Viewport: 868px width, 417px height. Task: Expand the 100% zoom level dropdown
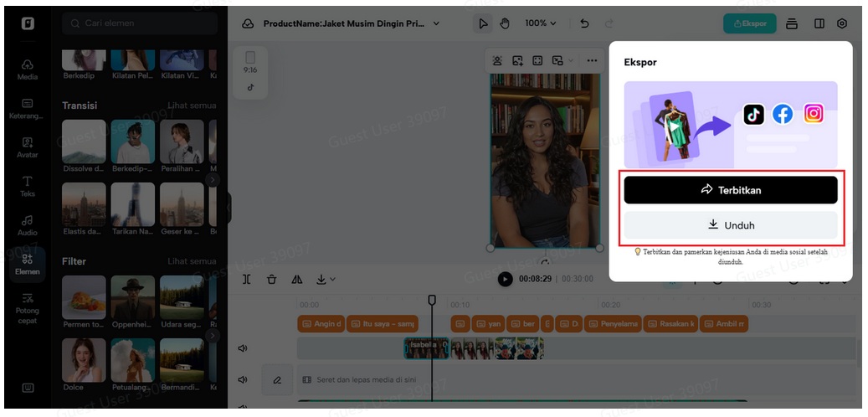(540, 23)
